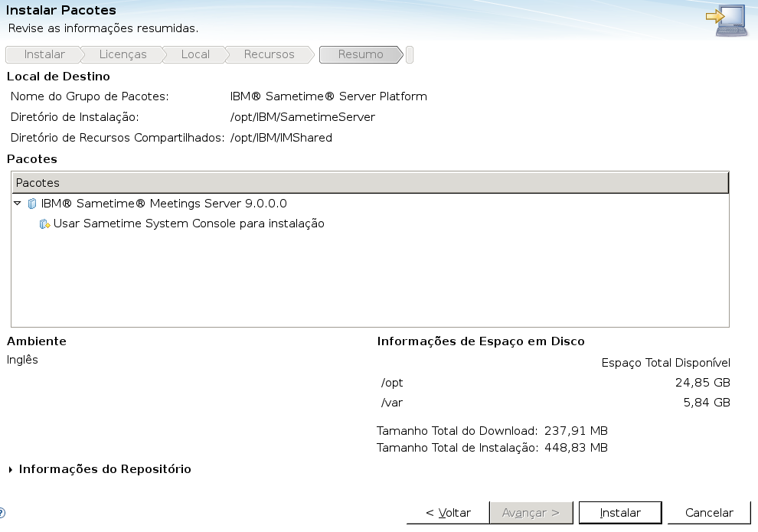Click the Nome do Grupo de Pacotes label
Screen dimensions: 758x532
(90, 96)
